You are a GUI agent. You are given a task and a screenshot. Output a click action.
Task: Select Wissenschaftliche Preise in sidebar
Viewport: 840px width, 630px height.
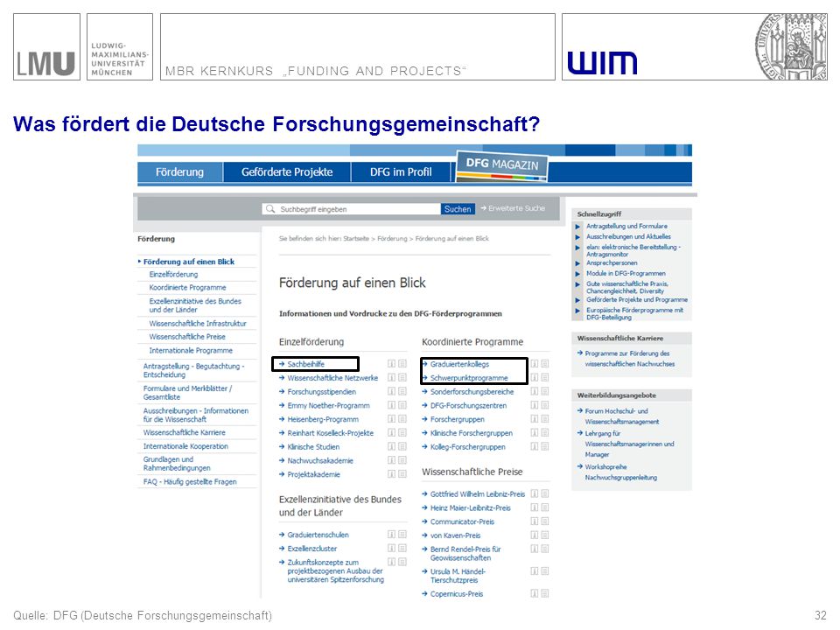point(187,337)
